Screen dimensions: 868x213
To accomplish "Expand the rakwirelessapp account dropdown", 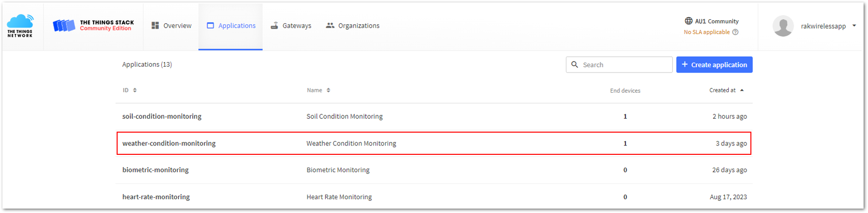I will (854, 26).
